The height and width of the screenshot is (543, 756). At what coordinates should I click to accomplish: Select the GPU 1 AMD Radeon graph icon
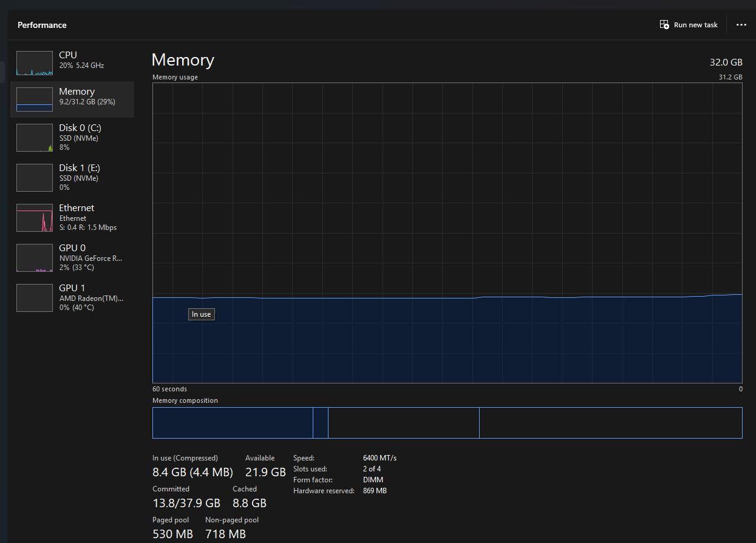(35, 298)
